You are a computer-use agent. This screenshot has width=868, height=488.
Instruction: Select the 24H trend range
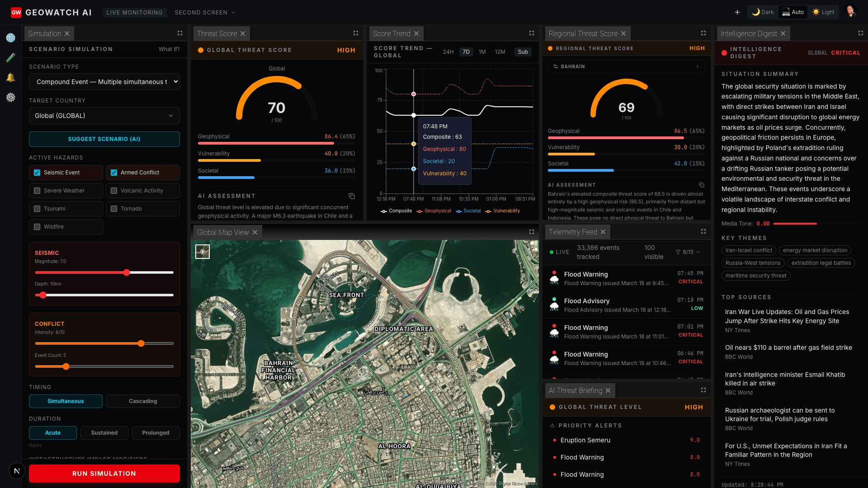(448, 52)
